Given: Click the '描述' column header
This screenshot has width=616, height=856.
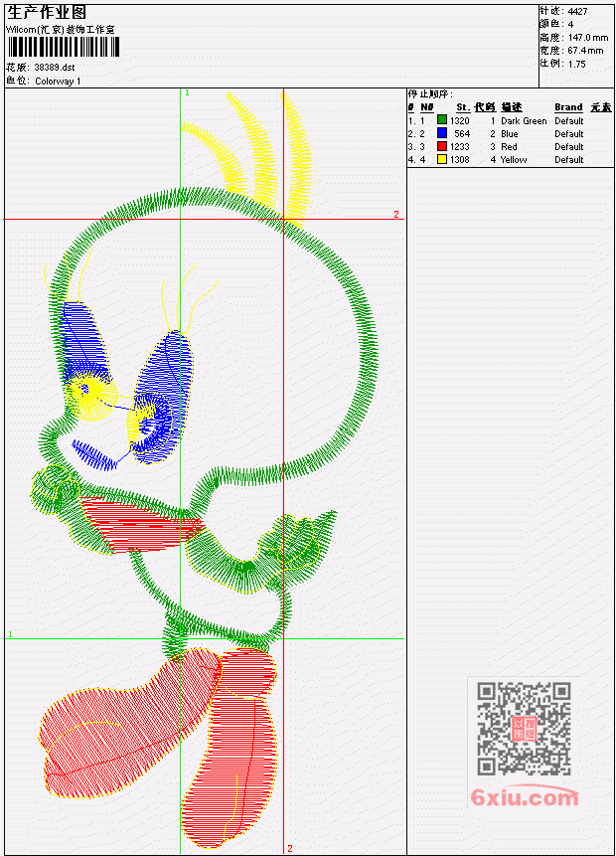Looking at the screenshot, I should click(x=512, y=107).
